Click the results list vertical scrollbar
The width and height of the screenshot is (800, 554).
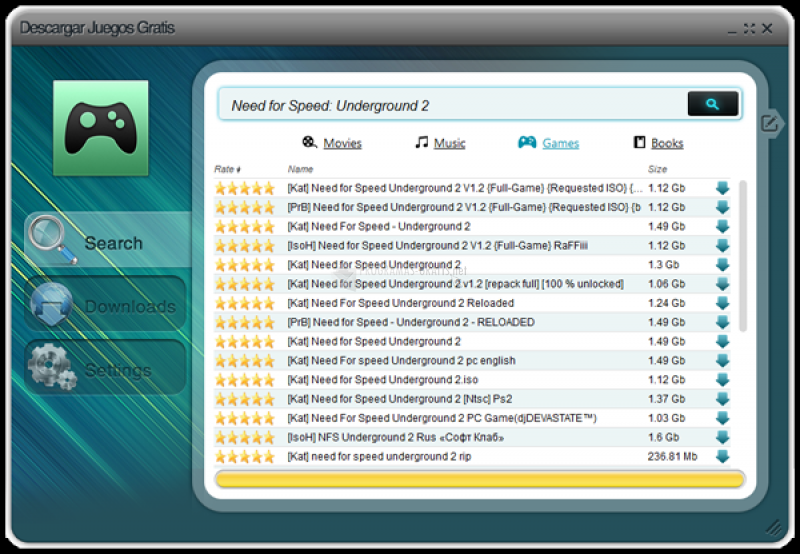pos(742,256)
